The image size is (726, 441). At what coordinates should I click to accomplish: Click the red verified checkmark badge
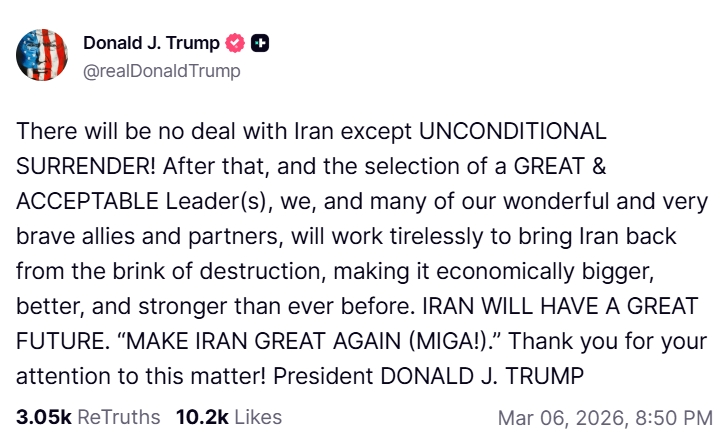236,43
